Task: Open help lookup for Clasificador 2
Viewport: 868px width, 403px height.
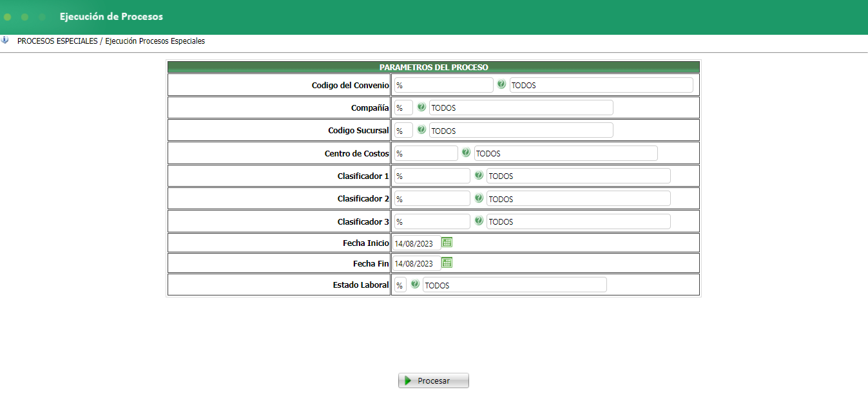Action: tap(479, 198)
